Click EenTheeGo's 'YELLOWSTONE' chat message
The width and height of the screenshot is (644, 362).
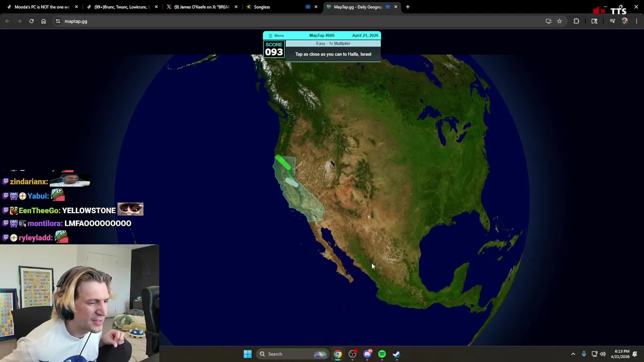89,210
